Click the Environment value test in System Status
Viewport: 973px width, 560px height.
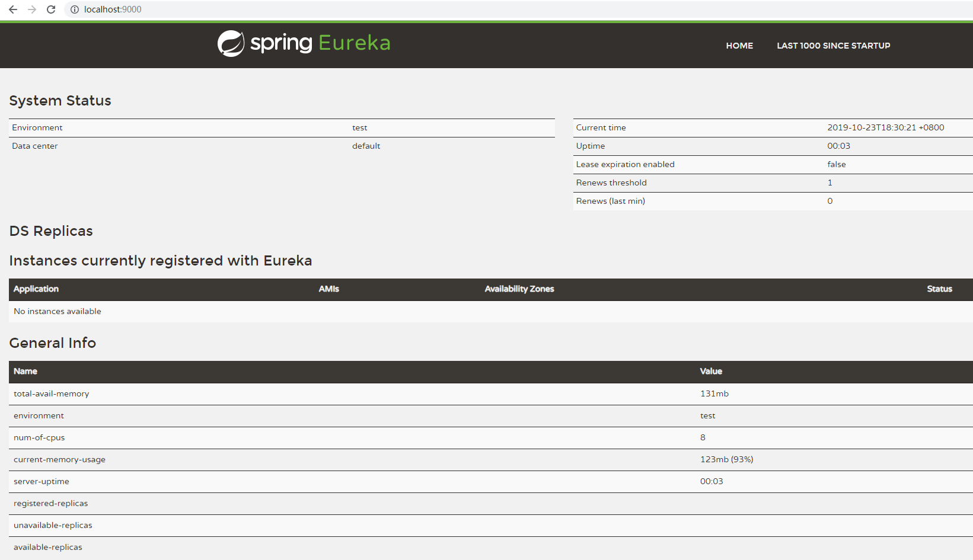click(359, 127)
